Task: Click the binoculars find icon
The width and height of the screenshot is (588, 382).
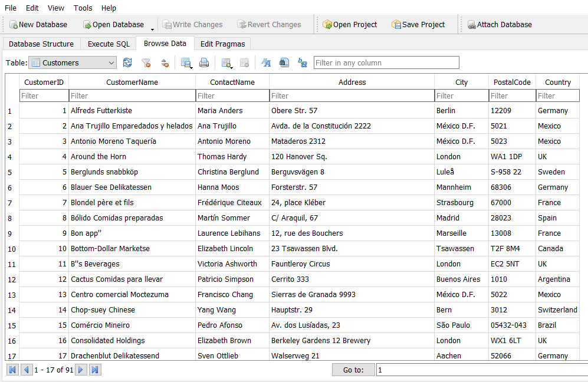Action: click(x=284, y=62)
